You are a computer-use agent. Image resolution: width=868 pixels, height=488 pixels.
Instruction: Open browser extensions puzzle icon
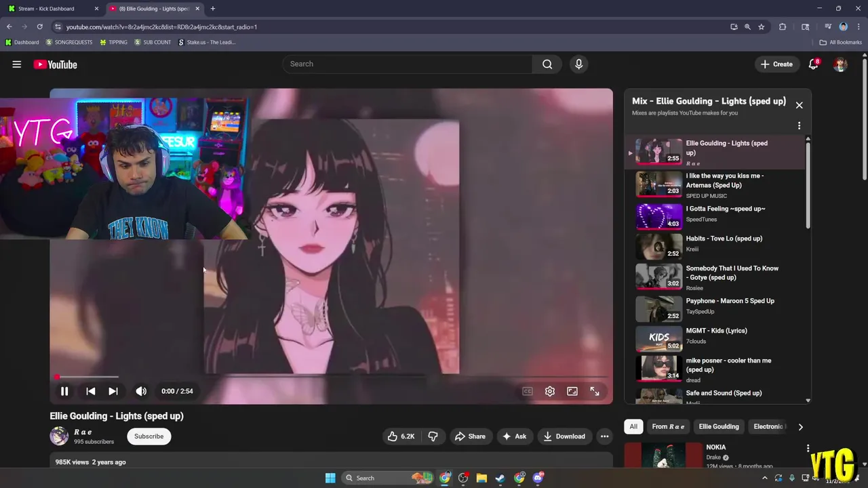pos(783,27)
